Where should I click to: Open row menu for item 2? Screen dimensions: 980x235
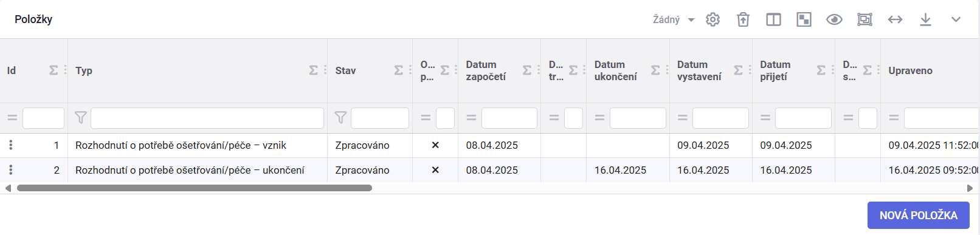point(10,170)
